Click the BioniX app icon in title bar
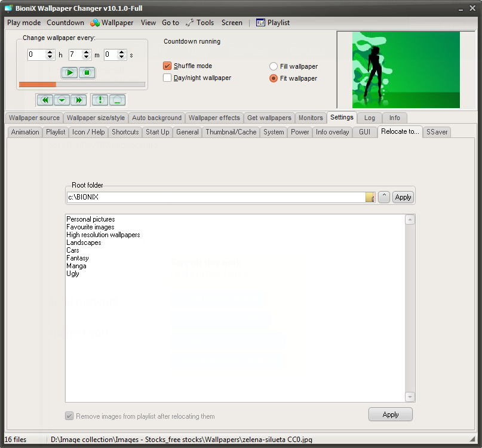The image size is (482, 448). [8, 8]
